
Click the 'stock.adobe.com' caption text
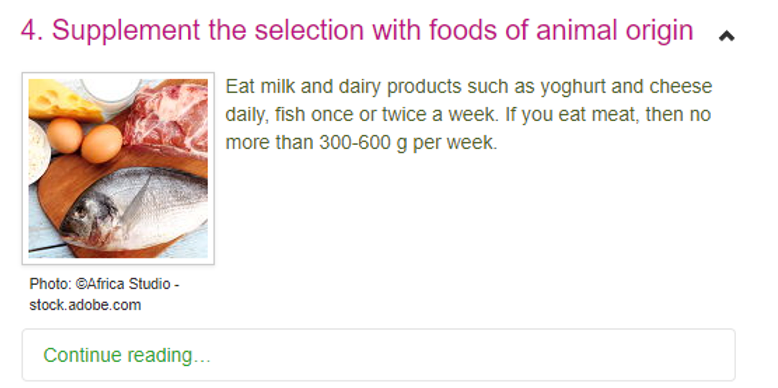tap(85, 305)
